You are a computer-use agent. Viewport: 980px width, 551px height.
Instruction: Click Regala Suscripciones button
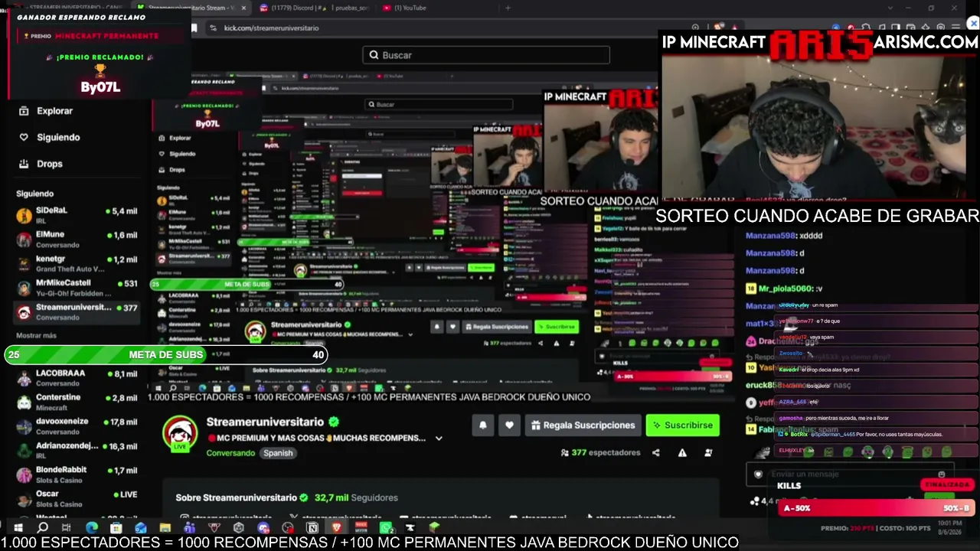click(583, 425)
